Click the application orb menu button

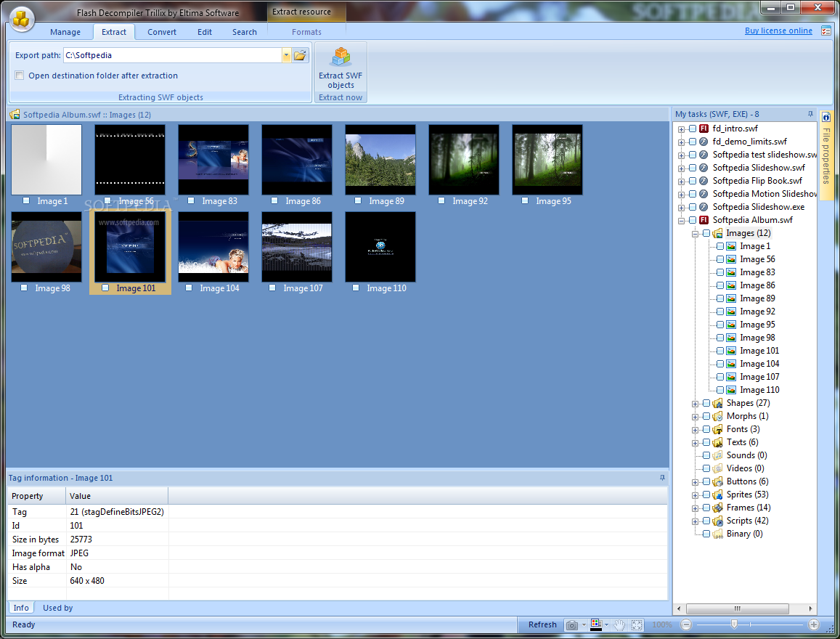pos(21,19)
